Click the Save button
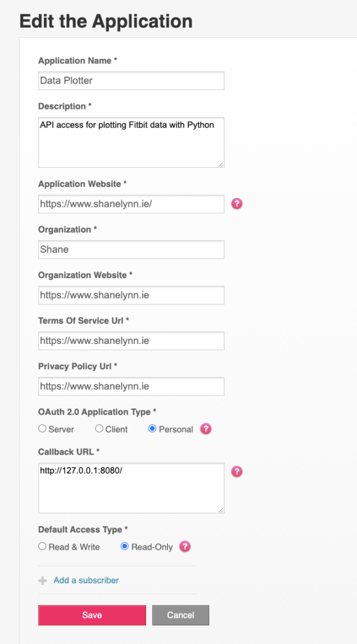 point(92,615)
